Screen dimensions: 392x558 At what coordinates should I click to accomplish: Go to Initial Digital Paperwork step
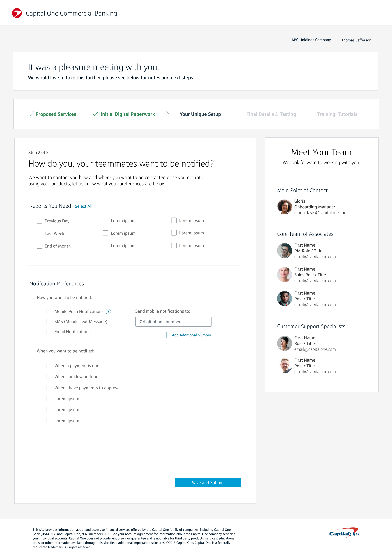128,114
